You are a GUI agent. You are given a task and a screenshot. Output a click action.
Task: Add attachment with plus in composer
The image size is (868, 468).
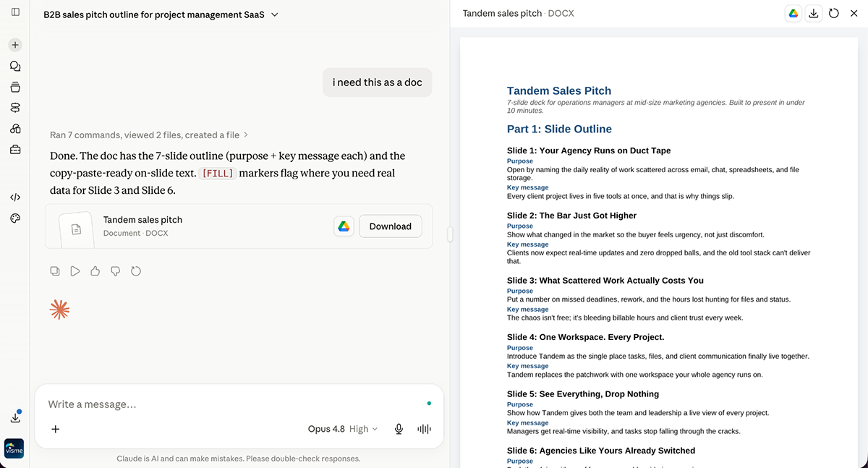tap(56, 429)
